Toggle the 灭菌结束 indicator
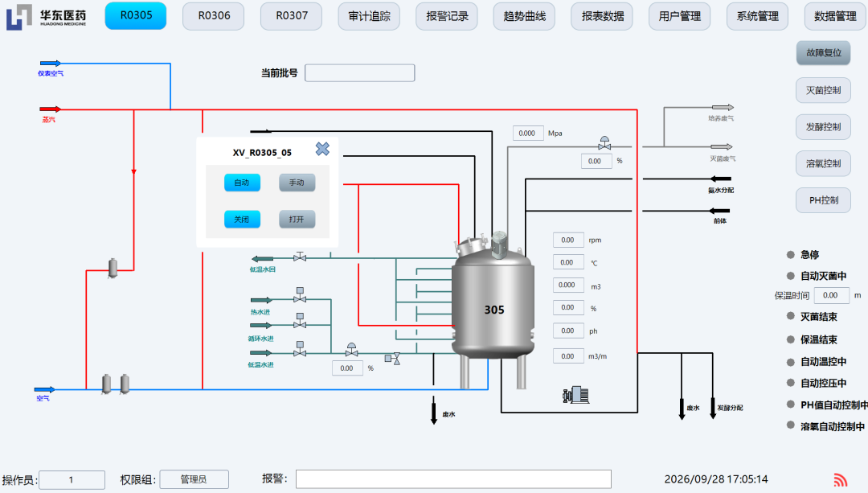868x493 pixels. [x=791, y=316]
